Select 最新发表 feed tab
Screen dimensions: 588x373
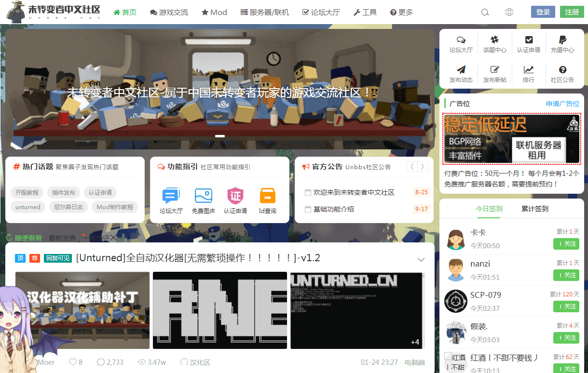(x=62, y=238)
